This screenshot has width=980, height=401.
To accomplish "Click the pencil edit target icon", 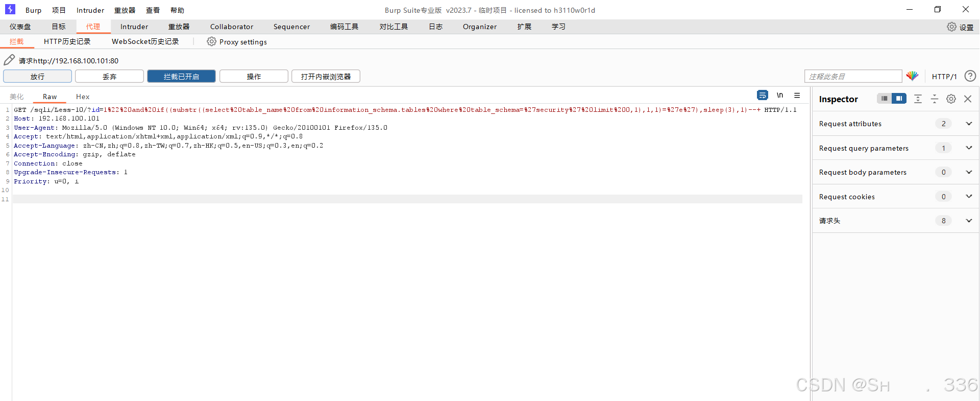I will tap(9, 60).
